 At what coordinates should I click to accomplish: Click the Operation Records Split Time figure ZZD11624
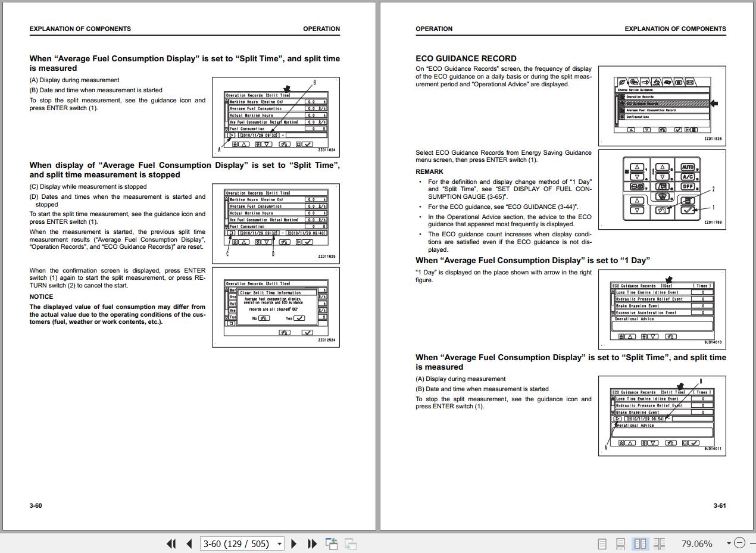(x=276, y=117)
